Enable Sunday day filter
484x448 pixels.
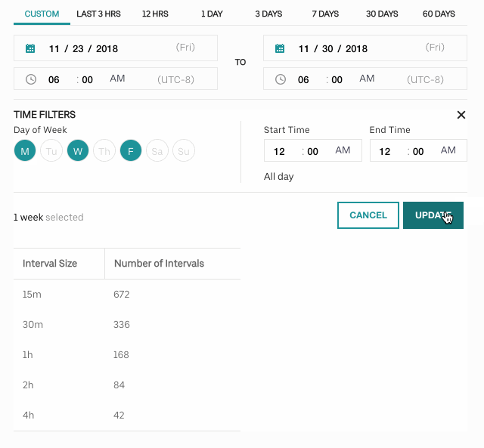[184, 151]
